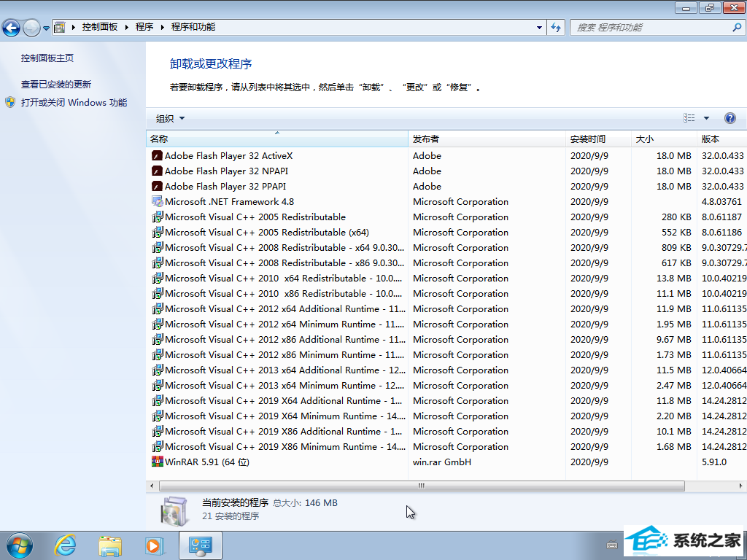
Task: Click the blue help question mark icon
Action: pos(729,118)
